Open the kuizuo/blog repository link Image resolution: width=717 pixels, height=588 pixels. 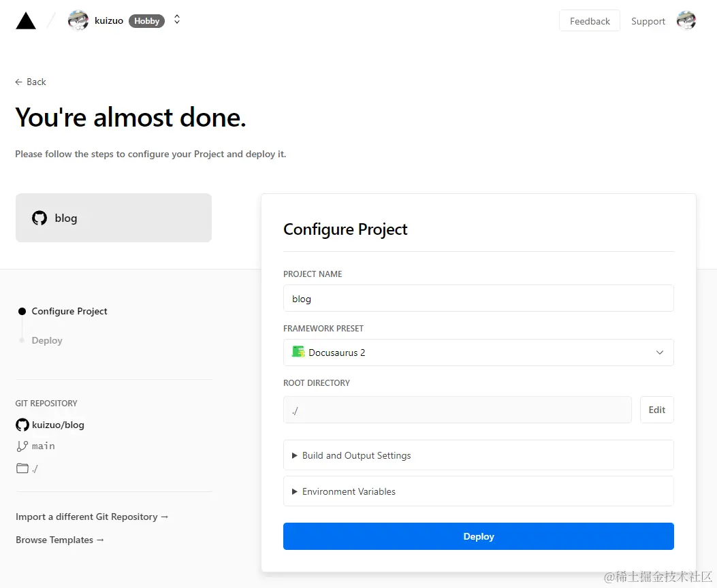click(x=58, y=425)
